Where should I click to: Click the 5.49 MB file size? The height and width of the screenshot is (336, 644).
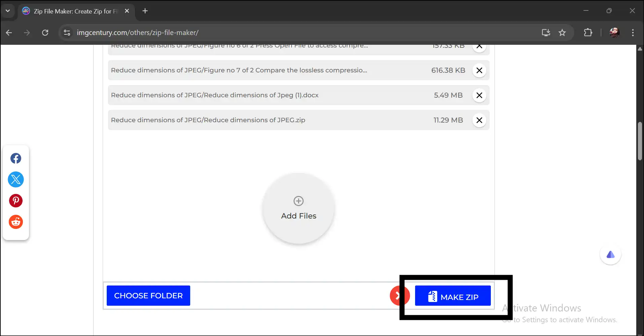click(x=448, y=95)
